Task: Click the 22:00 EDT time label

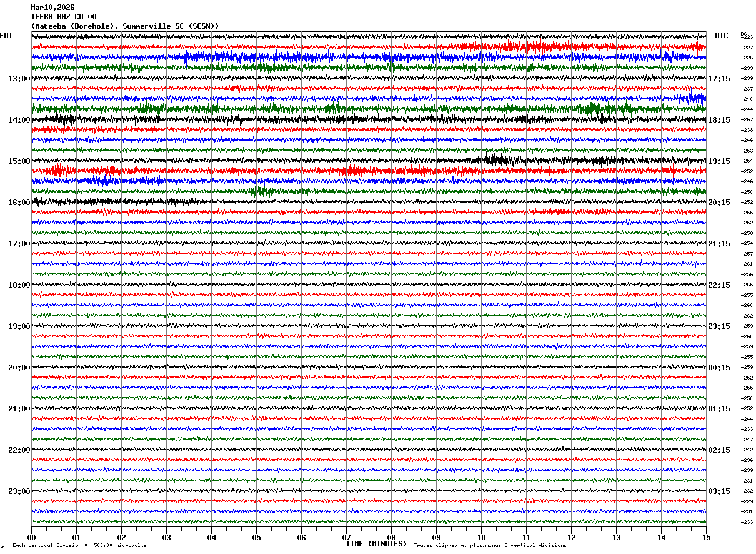Action: click(19, 450)
